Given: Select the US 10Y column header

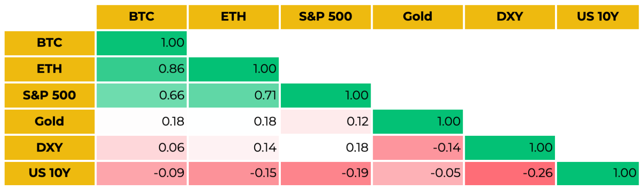Looking at the screenshot, I should [x=598, y=17].
